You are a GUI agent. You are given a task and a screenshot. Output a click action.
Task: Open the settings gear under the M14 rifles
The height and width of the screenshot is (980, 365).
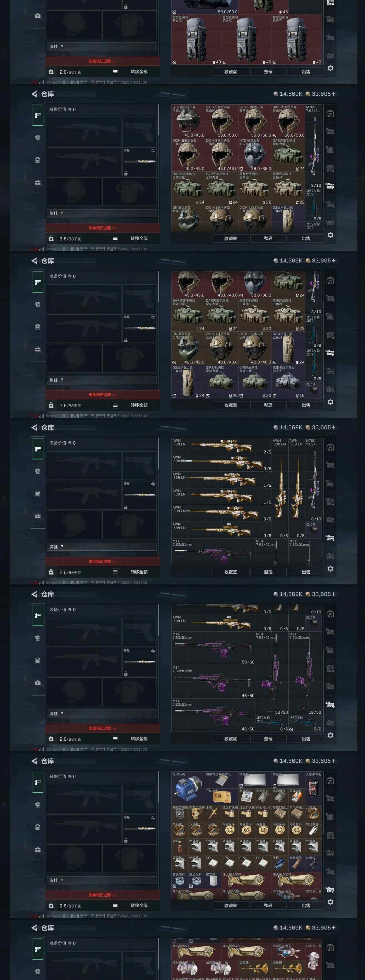[x=331, y=735]
